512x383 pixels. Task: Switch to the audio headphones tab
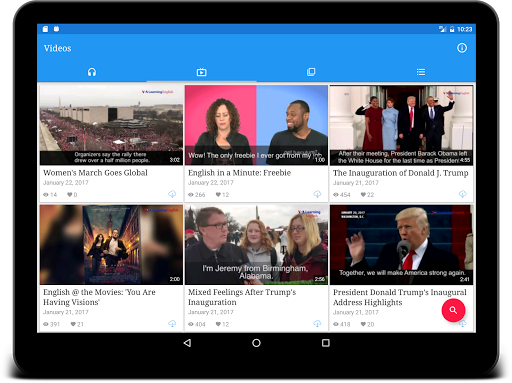point(92,72)
